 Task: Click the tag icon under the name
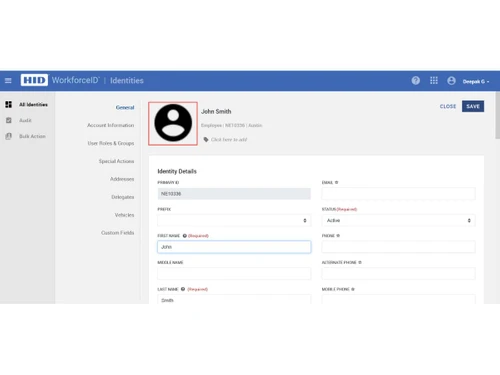(x=206, y=139)
